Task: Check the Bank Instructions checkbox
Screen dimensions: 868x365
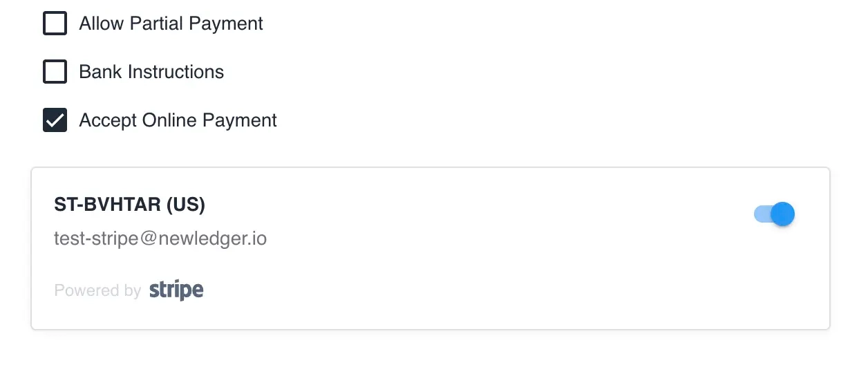Action: click(55, 72)
